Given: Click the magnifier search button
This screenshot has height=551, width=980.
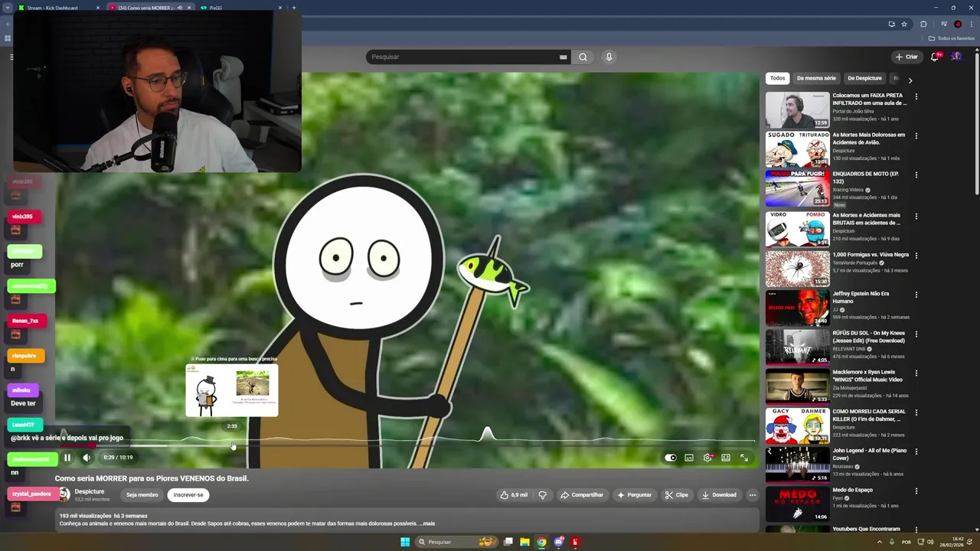Looking at the screenshot, I should (583, 57).
